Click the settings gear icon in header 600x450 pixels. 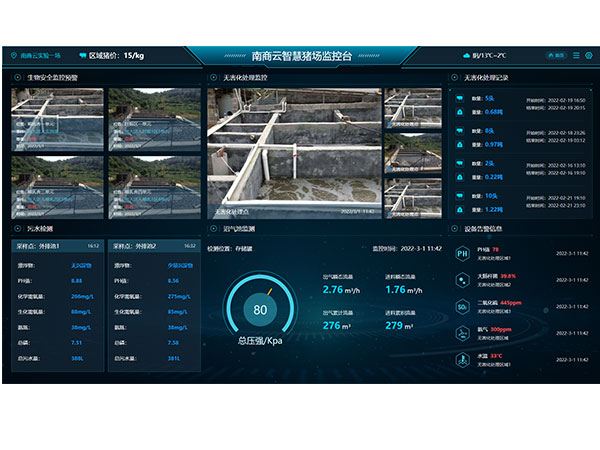pyautogui.click(x=588, y=55)
